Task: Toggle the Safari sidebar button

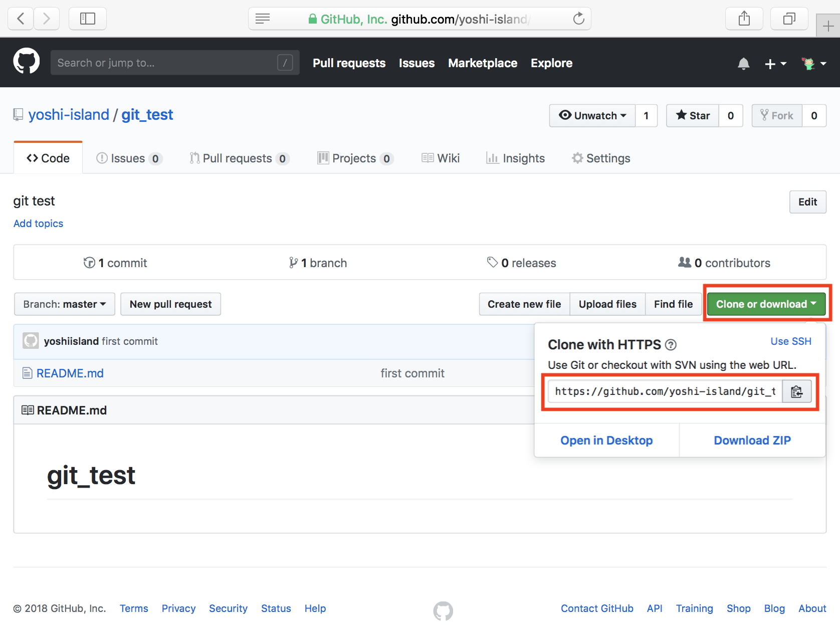Action: tap(88, 19)
